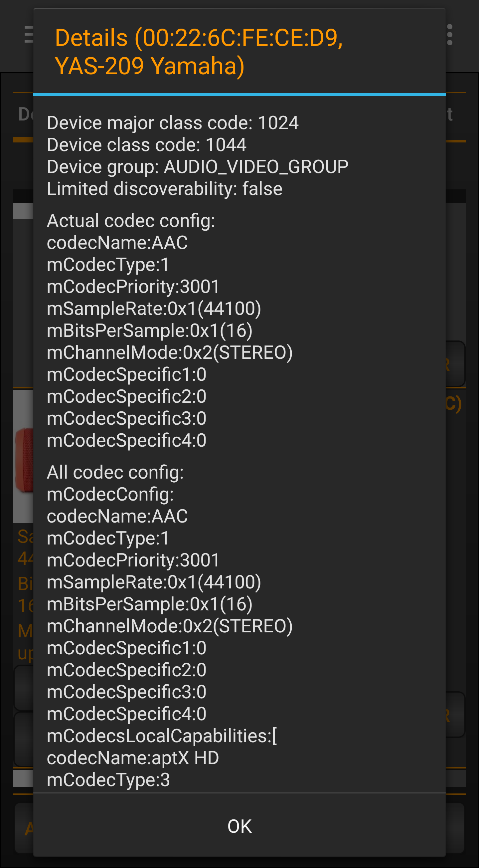Click the first mChannelMode STEREO line
The width and height of the screenshot is (479, 868).
point(169,352)
